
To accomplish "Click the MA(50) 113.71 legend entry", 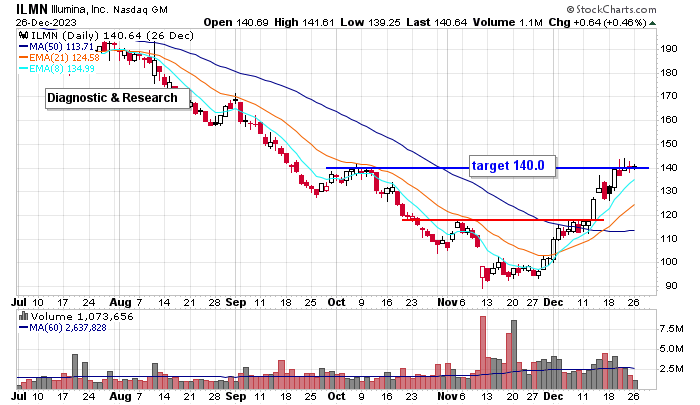I will click(x=56, y=46).
